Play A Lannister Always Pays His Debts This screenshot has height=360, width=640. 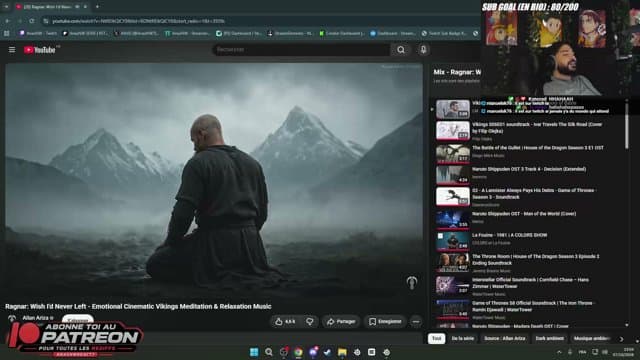[x=534, y=193]
